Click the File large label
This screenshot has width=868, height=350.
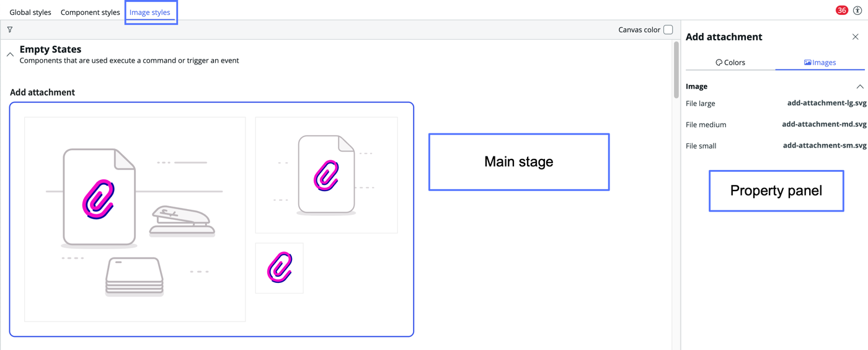tap(700, 104)
